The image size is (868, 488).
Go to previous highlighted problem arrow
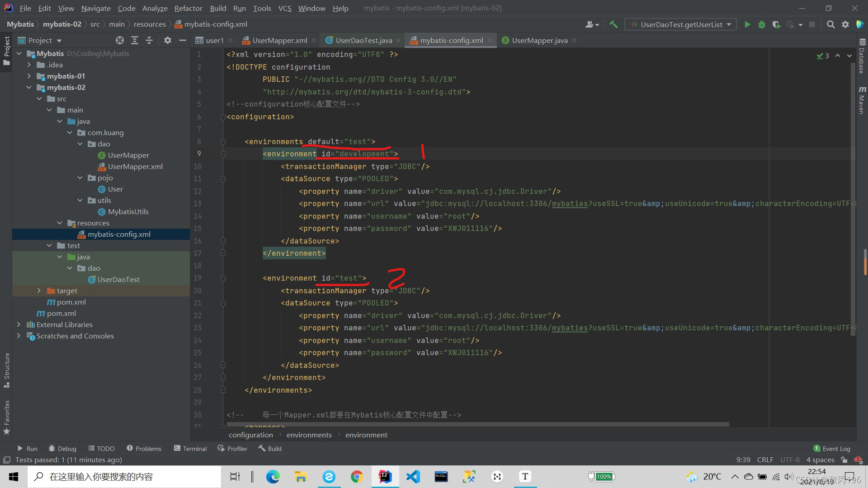click(x=838, y=56)
